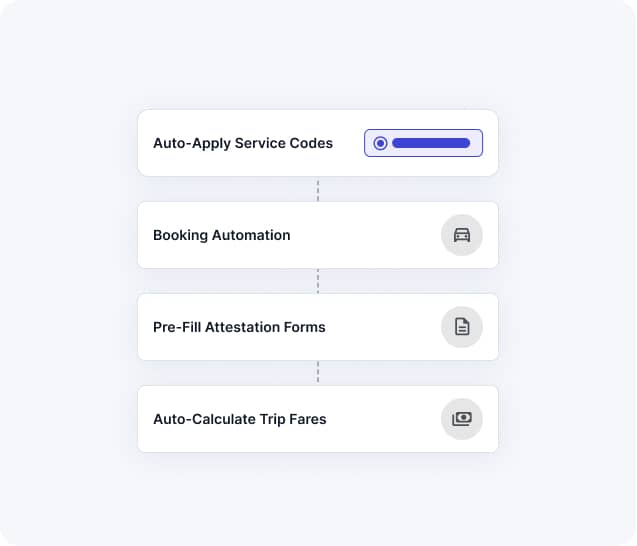The height and width of the screenshot is (546, 637).
Task: Click the highlighted pill beside Auto-Apply Service Codes
Action: pos(423,143)
